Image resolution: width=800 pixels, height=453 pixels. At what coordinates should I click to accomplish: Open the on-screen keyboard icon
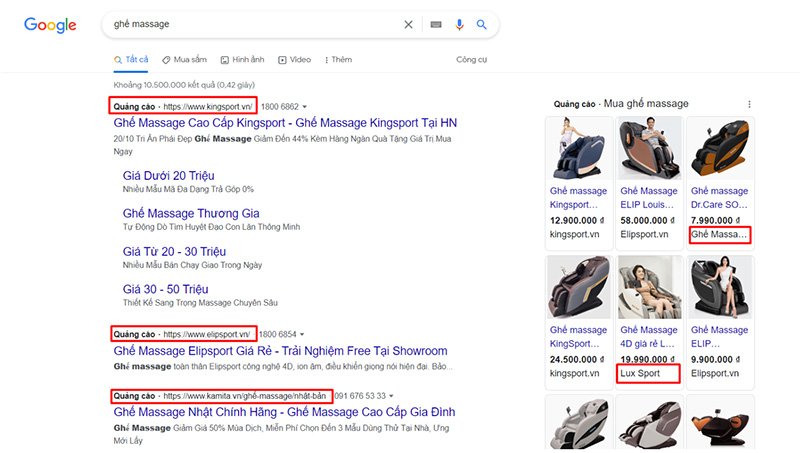pos(436,24)
